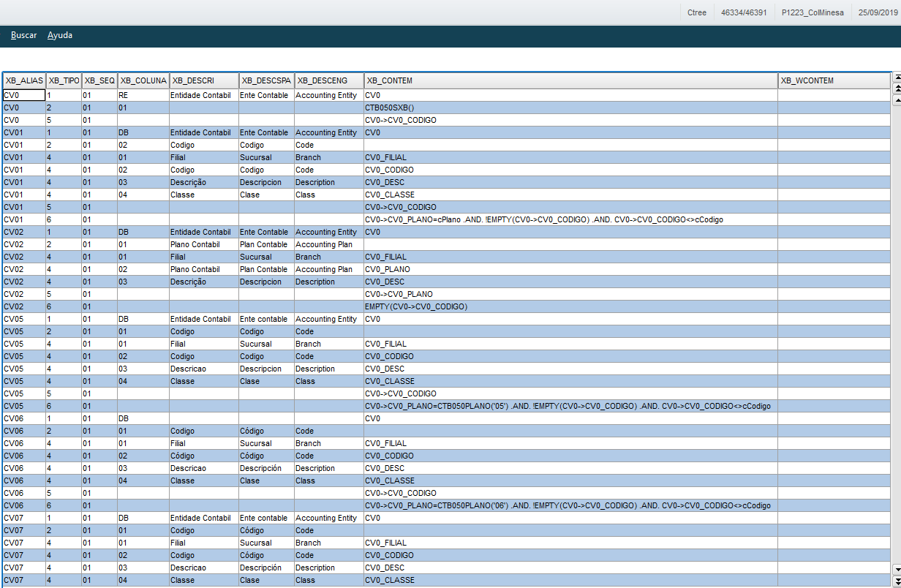Select the Class cell in the CV06 row

[329, 480]
